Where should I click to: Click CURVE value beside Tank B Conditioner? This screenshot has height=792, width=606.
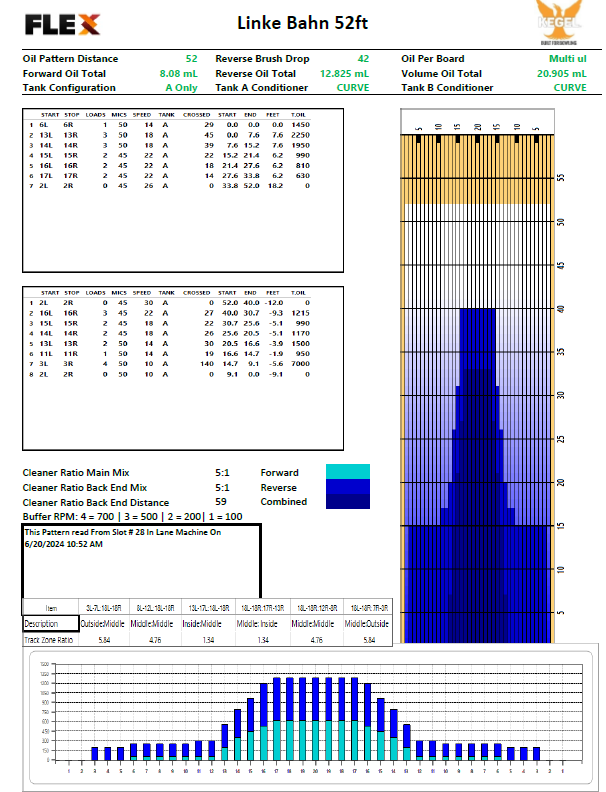570,87
